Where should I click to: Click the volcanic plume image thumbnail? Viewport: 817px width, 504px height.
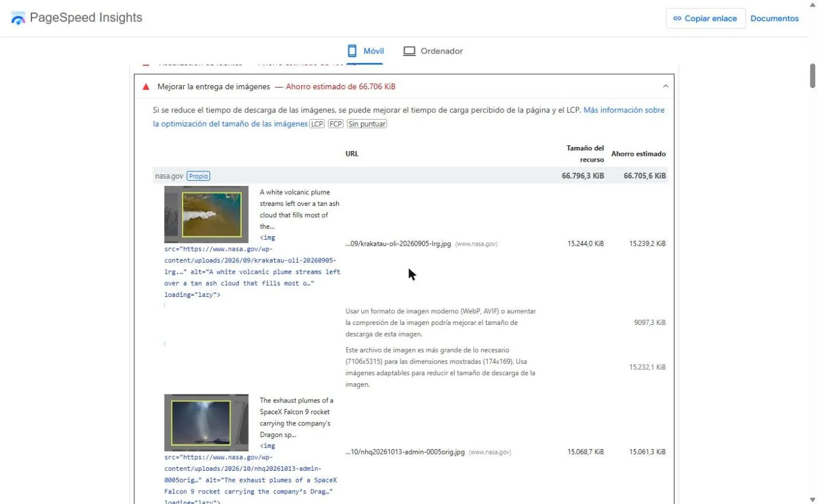(207, 215)
